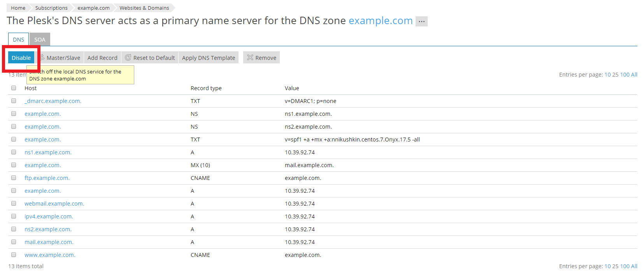The width and height of the screenshot is (644, 274).
Task: Click the Disable DNS button
Action: [x=21, y=58]
